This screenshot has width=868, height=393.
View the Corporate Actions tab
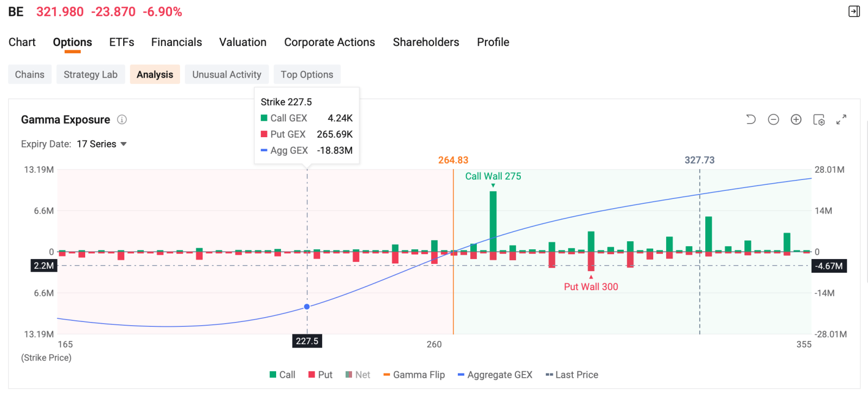click(329, 42)
